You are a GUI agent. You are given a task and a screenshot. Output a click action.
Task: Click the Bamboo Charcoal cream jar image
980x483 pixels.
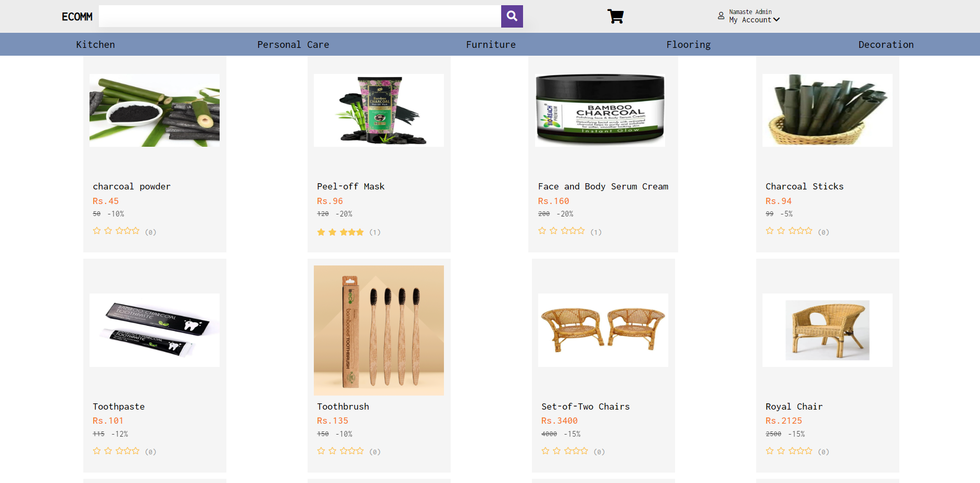click(600, 110)
